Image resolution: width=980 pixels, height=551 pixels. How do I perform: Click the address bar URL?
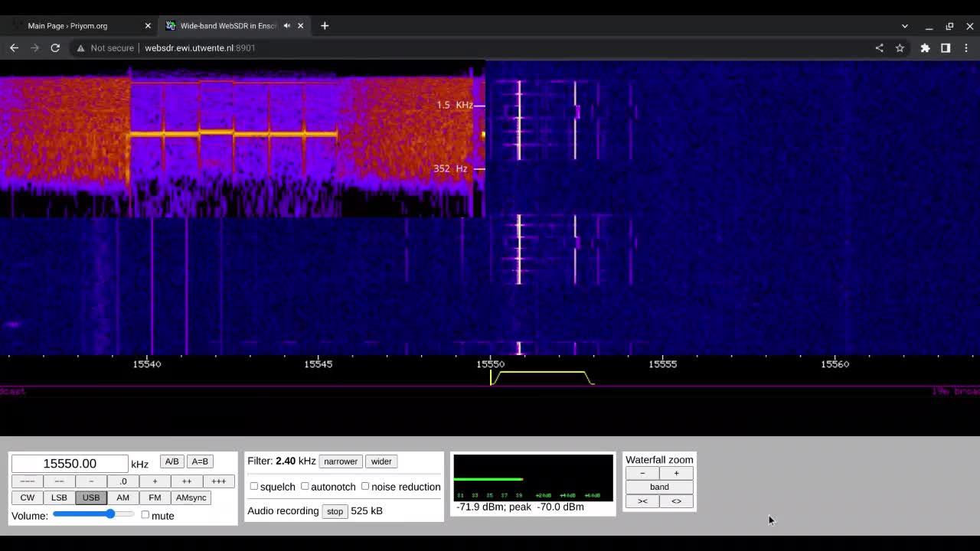(x=200, y=47)
